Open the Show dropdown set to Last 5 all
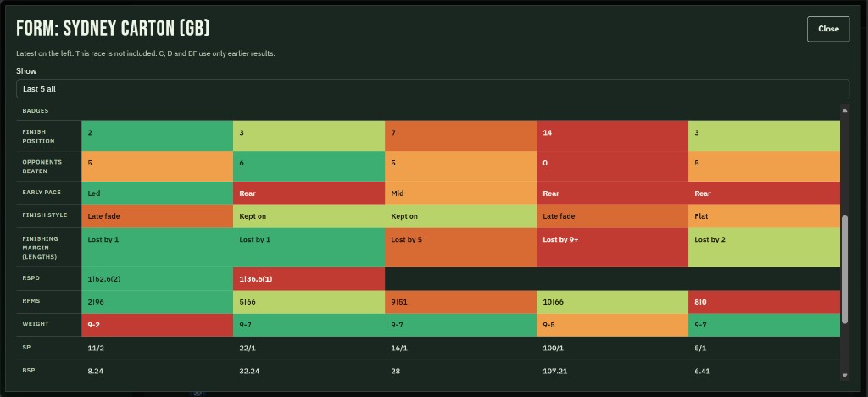The image size is (868, 397). (432, 88)
